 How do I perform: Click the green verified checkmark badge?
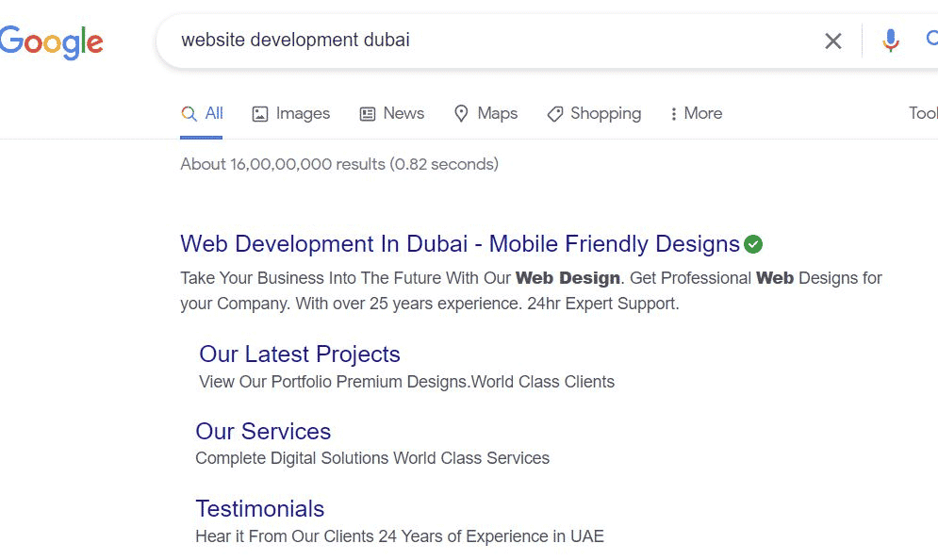[753, 244]
